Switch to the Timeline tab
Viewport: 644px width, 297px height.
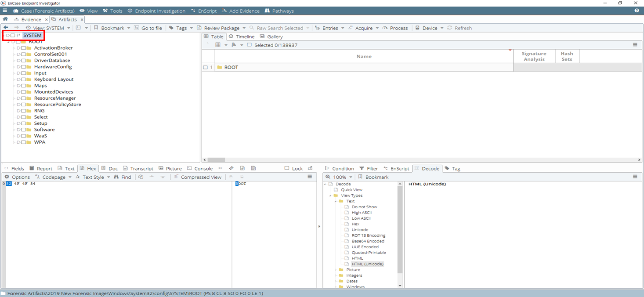(242, 36)
